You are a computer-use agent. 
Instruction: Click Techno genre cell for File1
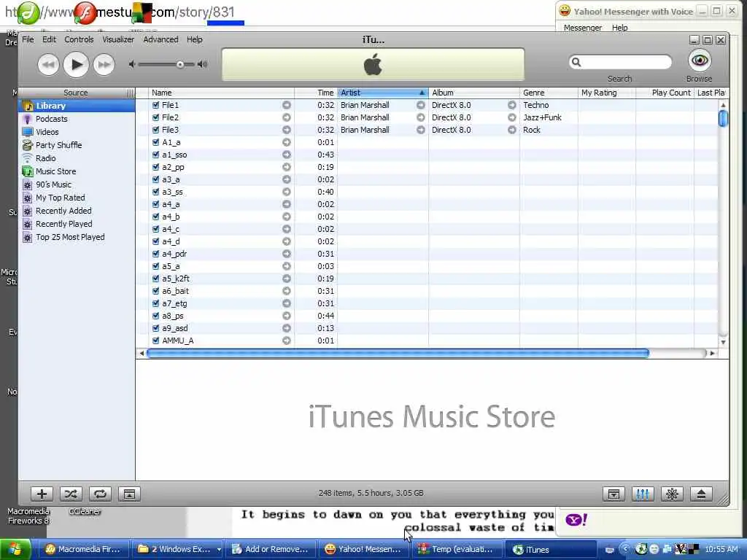(549, 105)
